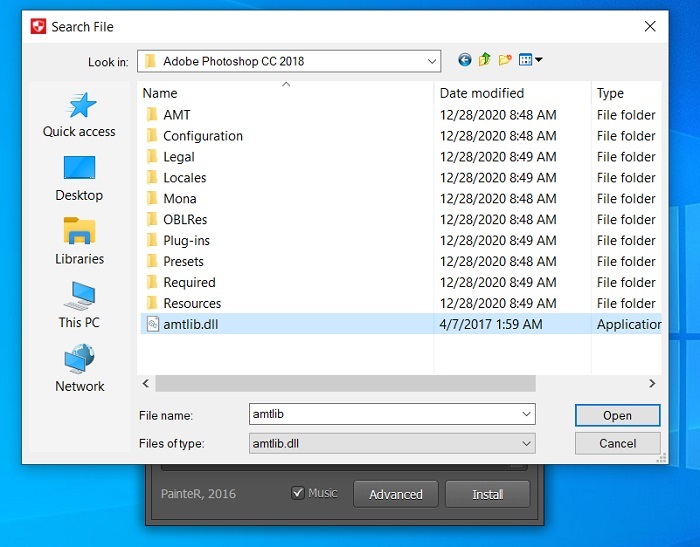Open Quick access in the sidebar

pos(79,115)
